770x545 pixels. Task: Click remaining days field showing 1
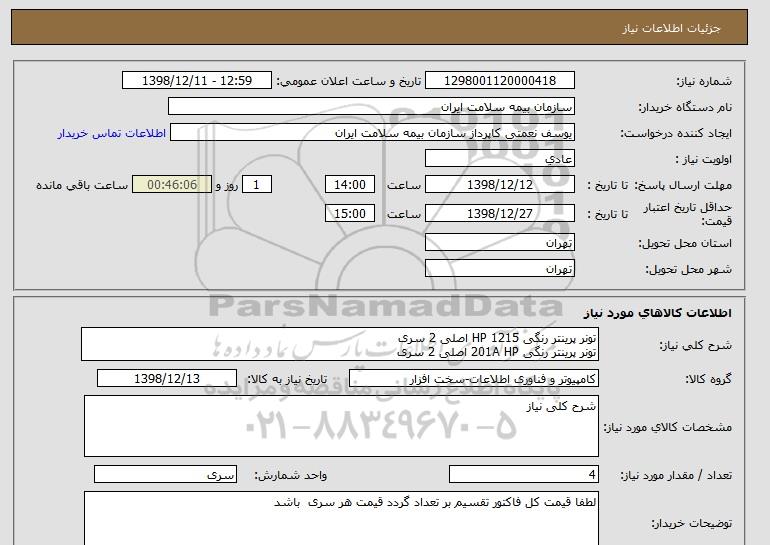(x=257, y=185)
